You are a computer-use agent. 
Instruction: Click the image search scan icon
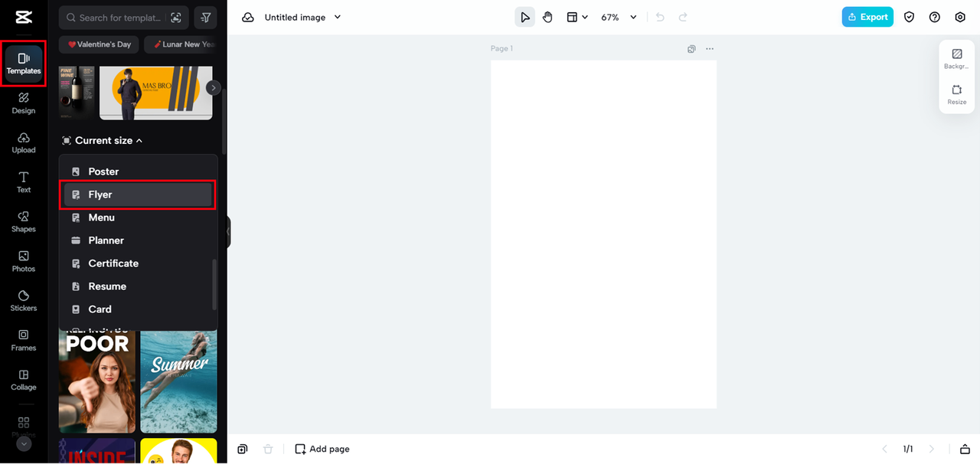(x=176, y=18)
